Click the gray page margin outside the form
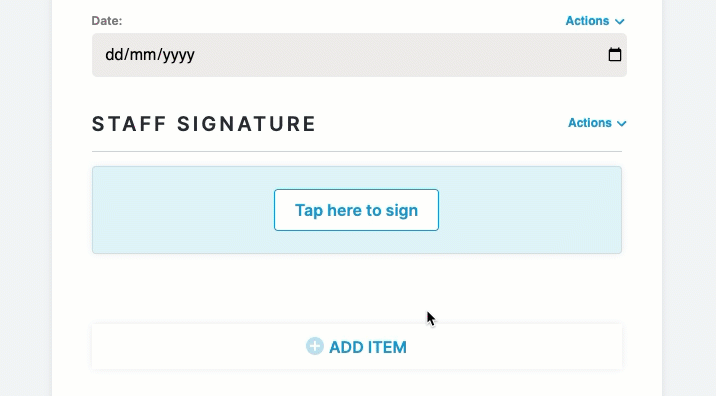Image resolution: width=716 pixels, height=396 pixels. [25, 198]
